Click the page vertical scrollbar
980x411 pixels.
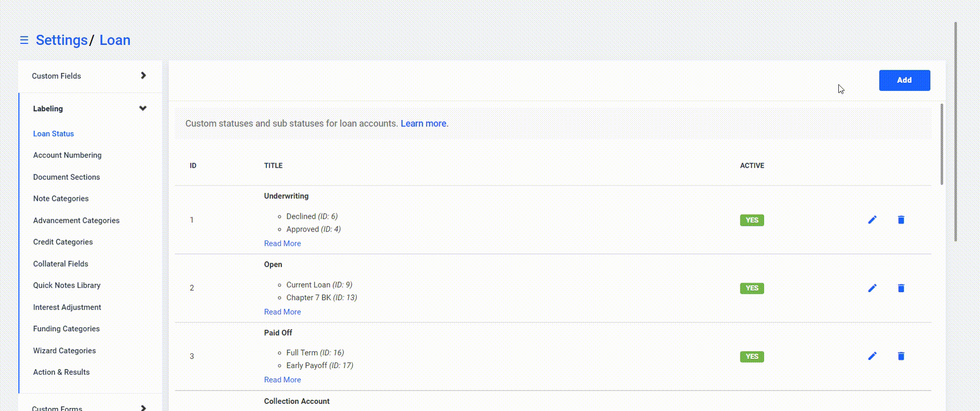[x=955, y=132]
